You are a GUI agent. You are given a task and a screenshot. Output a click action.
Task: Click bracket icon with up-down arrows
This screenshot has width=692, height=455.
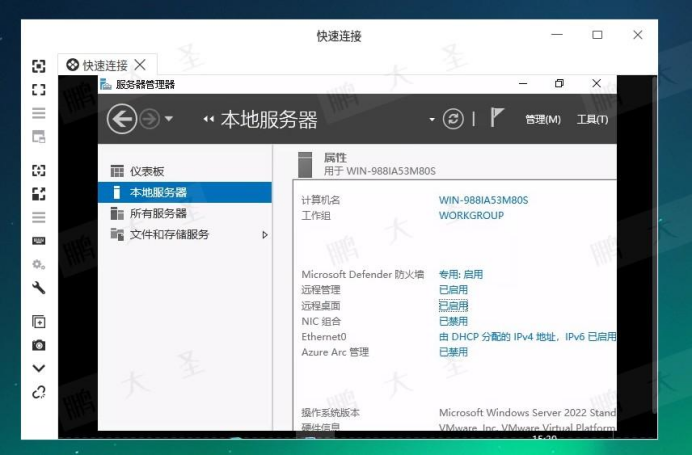[39, 170]
